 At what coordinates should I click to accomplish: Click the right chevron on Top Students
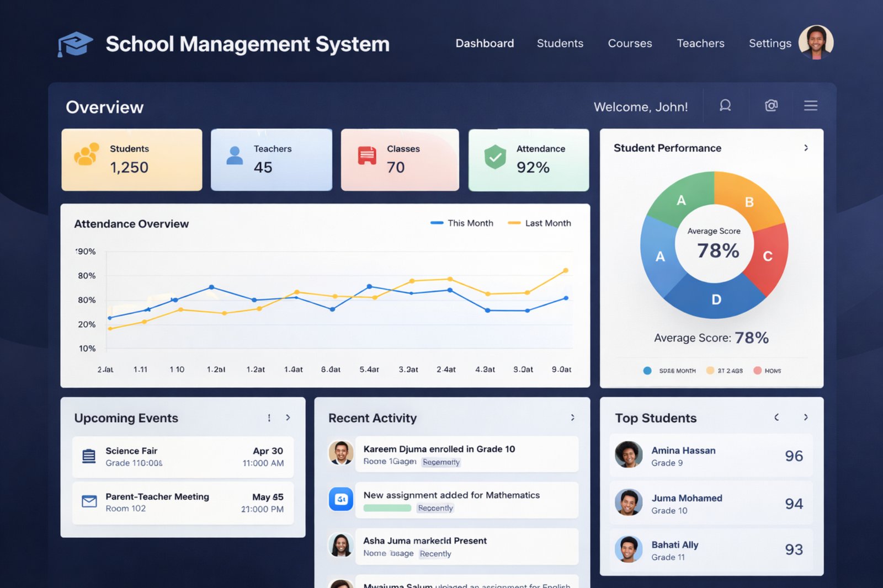[x=805, y=418]
